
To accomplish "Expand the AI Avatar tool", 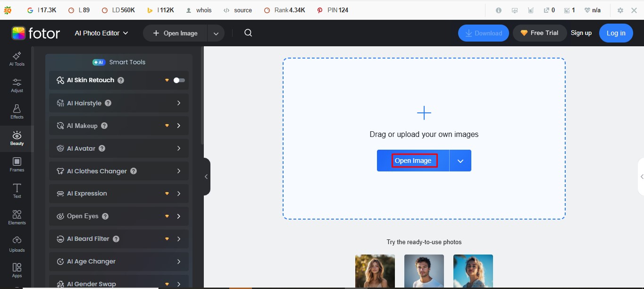I will point(179,148).
